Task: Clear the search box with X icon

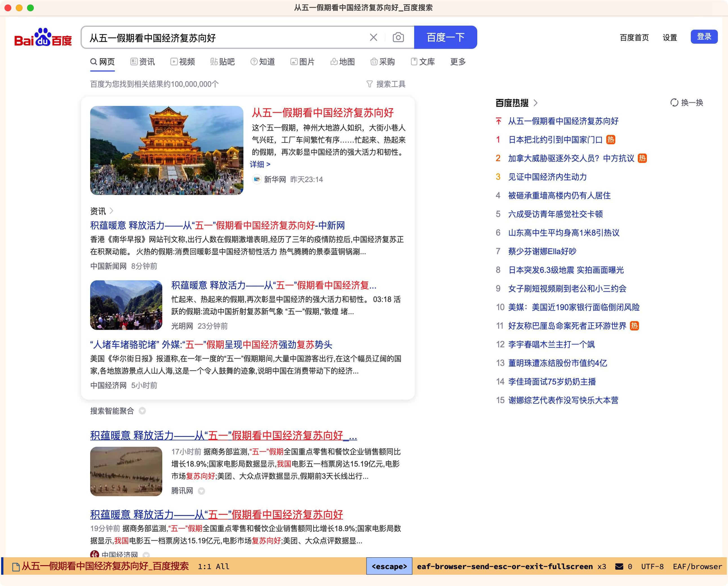Action: click(374, 37)
